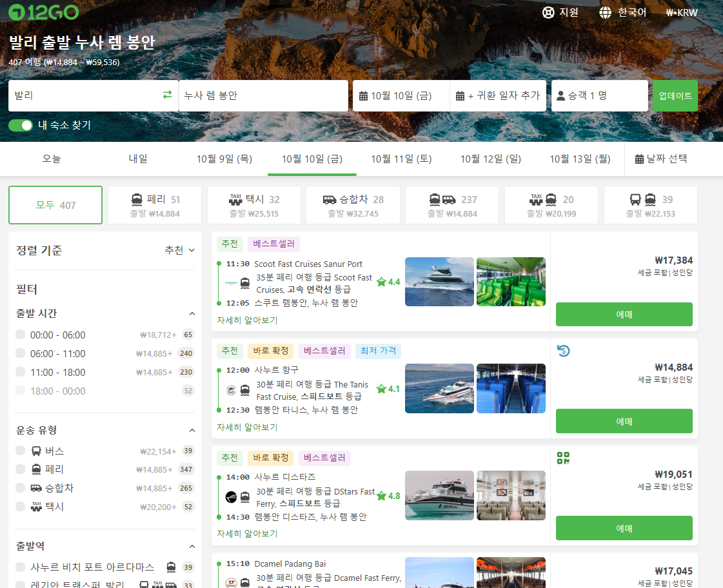Screen dimensions: 723x588
Task: Select the 승합차 28 van filter card
Action: [353, 205]
